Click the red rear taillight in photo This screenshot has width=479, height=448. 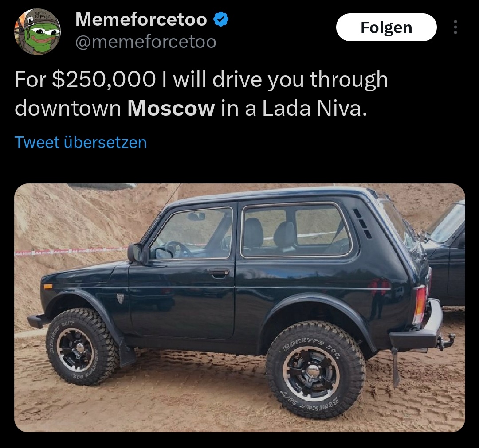tap(420, 304)
